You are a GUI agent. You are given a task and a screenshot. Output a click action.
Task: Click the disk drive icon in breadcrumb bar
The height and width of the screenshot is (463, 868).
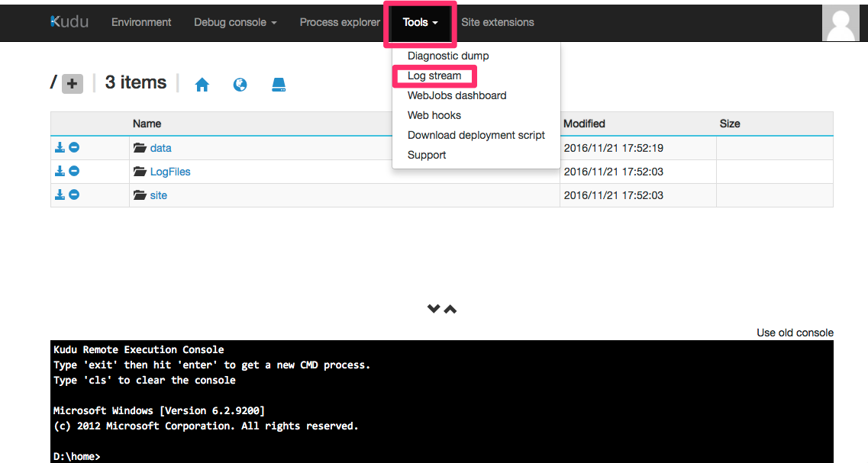278,84
